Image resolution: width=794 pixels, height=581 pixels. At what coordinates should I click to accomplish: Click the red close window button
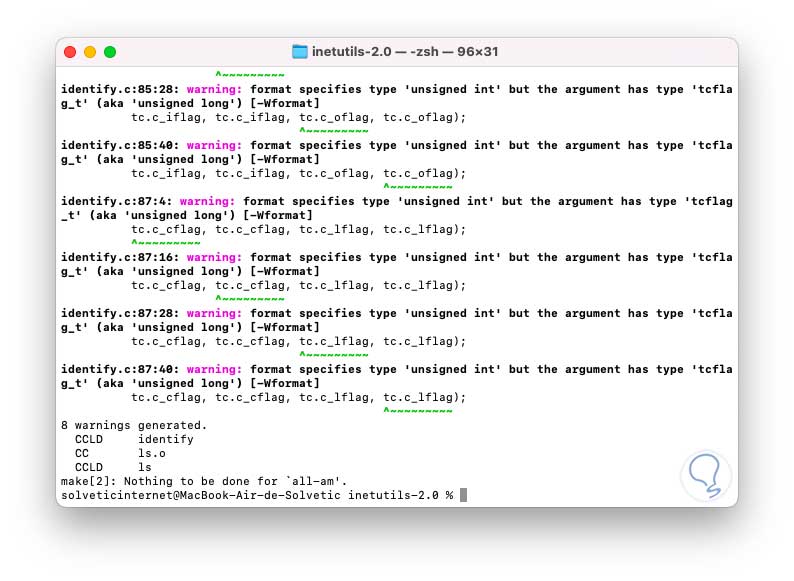pos(70,52)
